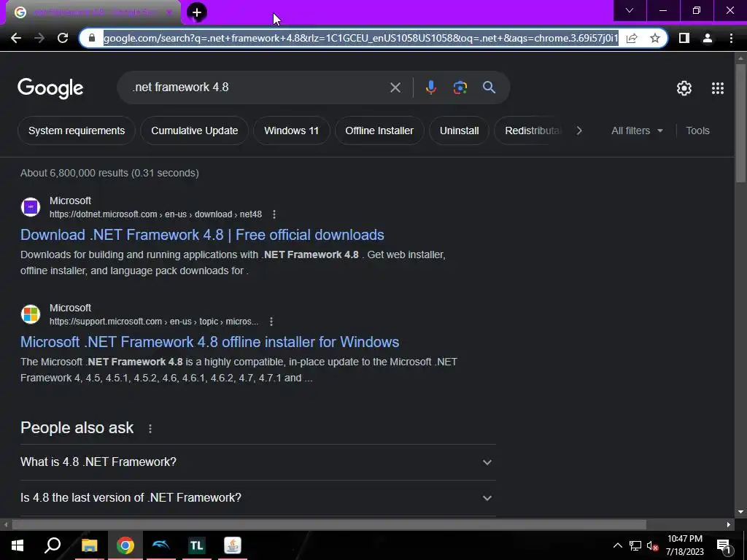The image size is (747, 560).
Task: Open the taskbar clock showing 10:47 PM
Action: 684,545
